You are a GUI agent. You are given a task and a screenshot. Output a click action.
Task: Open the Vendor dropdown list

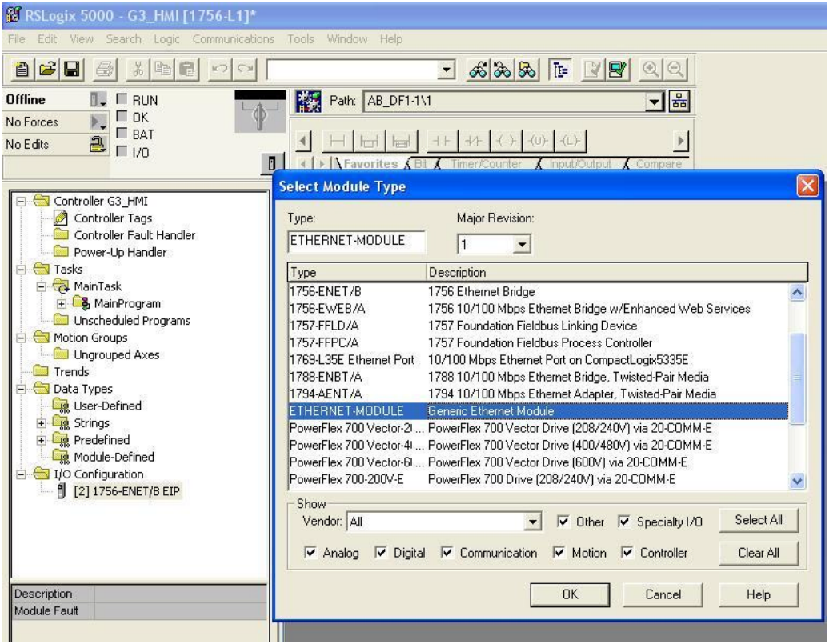532,522
